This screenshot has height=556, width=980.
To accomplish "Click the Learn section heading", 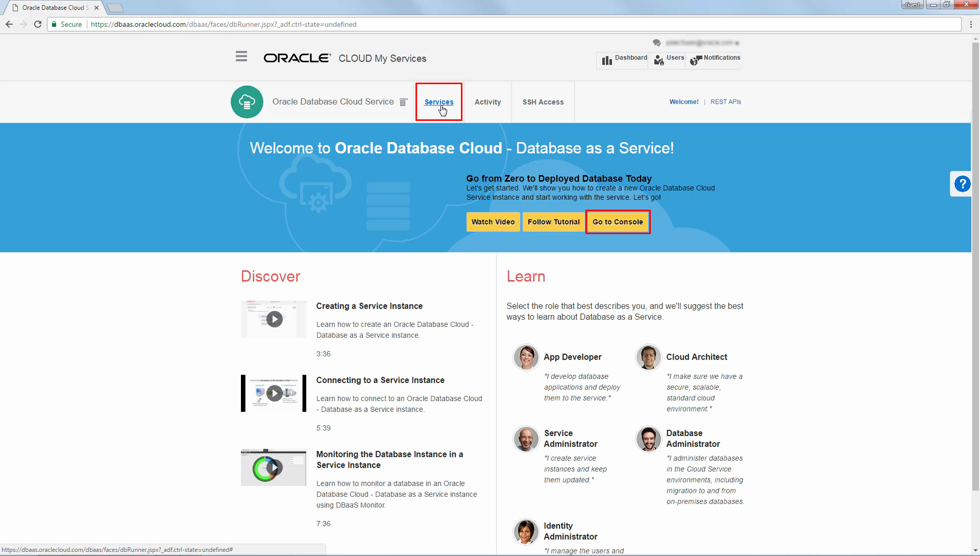I will (526, 276).
